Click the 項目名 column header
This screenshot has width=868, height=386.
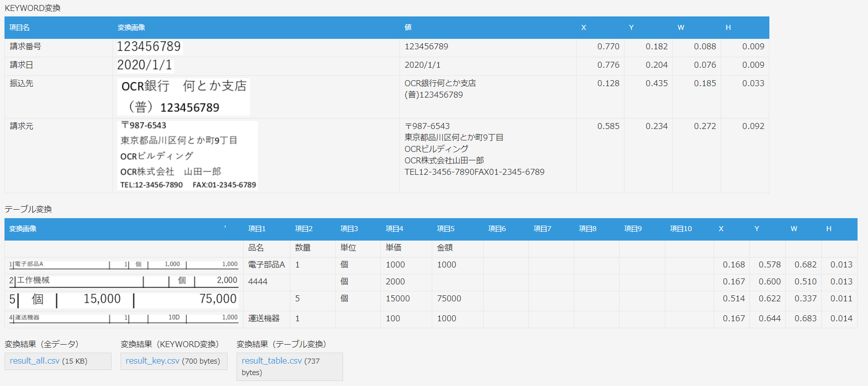coord(19,28)
